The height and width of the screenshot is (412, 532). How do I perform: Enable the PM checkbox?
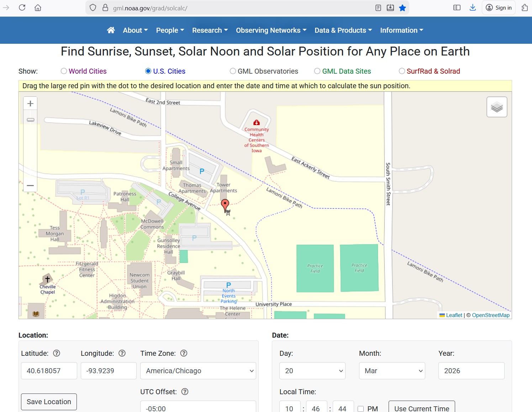[361, 409]
